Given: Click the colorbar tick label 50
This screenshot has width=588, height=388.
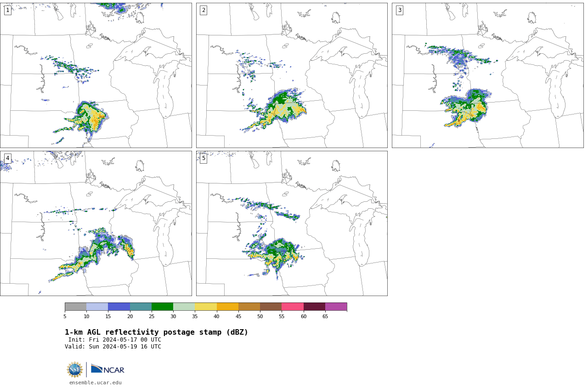Looking at the screenshot, I should coord(260,316).
